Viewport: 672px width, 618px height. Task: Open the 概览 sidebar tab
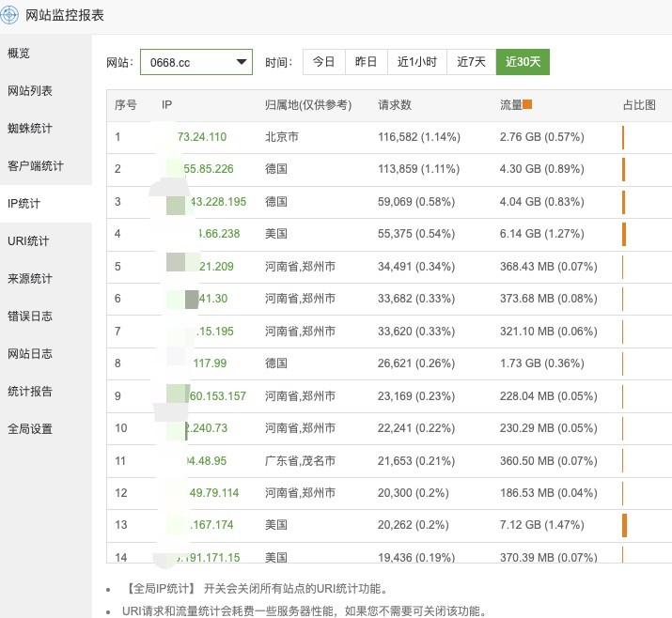(x=19, y=53)
